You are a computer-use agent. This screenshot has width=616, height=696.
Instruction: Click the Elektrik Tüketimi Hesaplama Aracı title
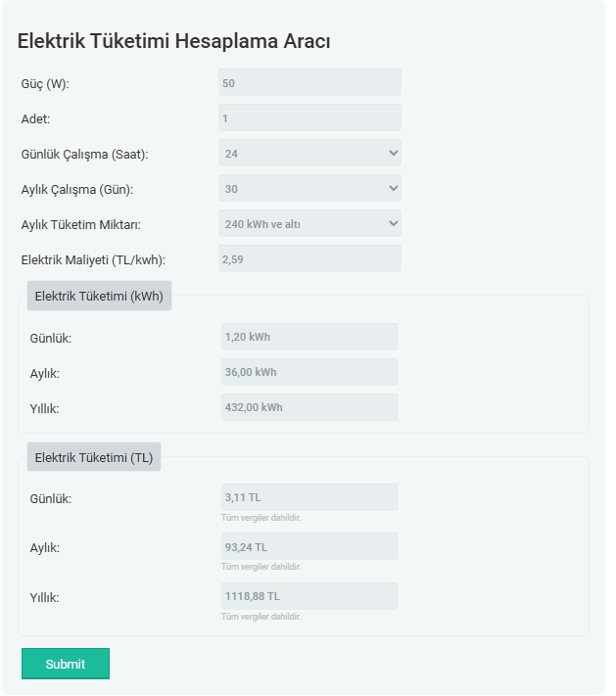pyautogui.click(x=173, y=41)
